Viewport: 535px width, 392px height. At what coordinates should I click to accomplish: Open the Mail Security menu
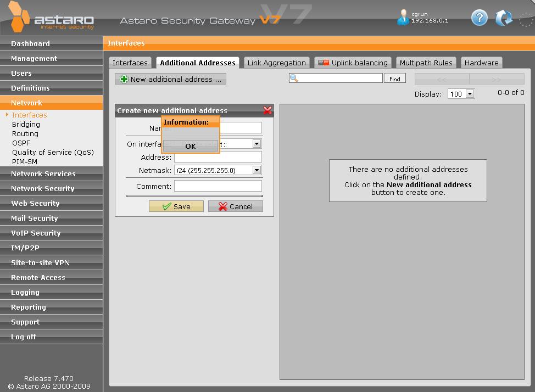click(x=51, y=218)
